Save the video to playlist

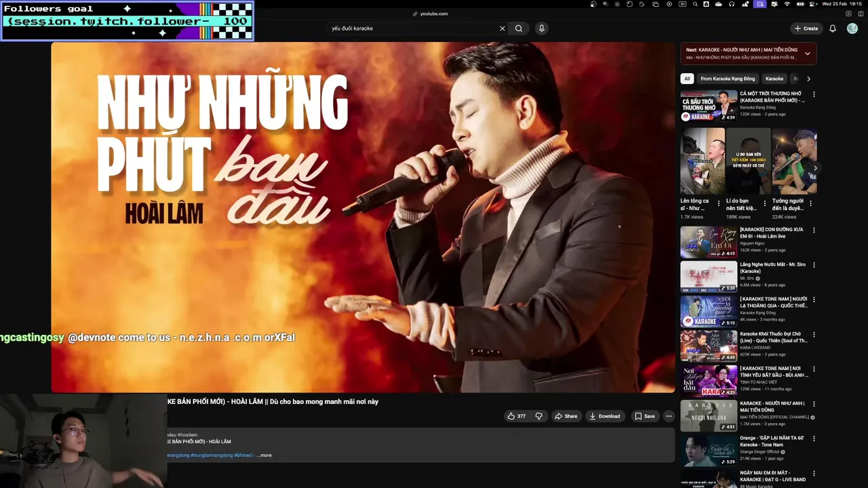pos(644,416)
